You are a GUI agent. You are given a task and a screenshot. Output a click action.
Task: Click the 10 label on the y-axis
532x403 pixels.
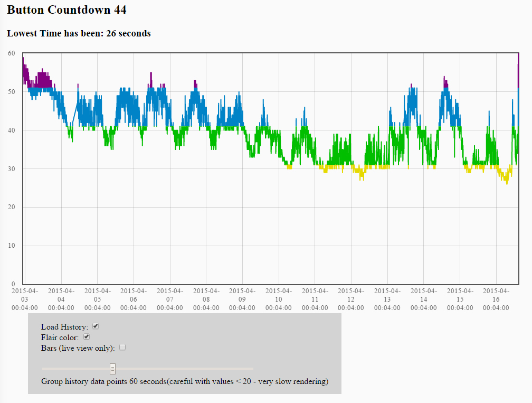(x=11, y=246)
